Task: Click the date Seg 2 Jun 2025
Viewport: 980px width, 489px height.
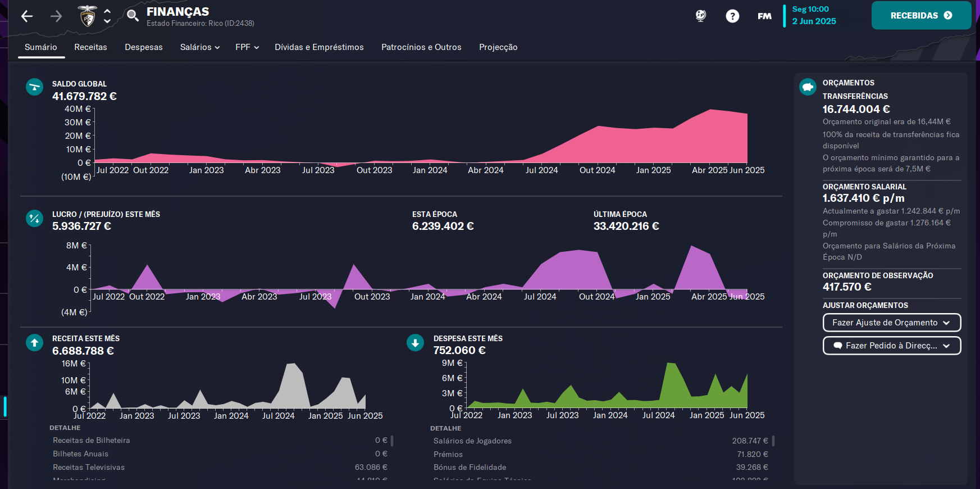Action: click(814, 15)
